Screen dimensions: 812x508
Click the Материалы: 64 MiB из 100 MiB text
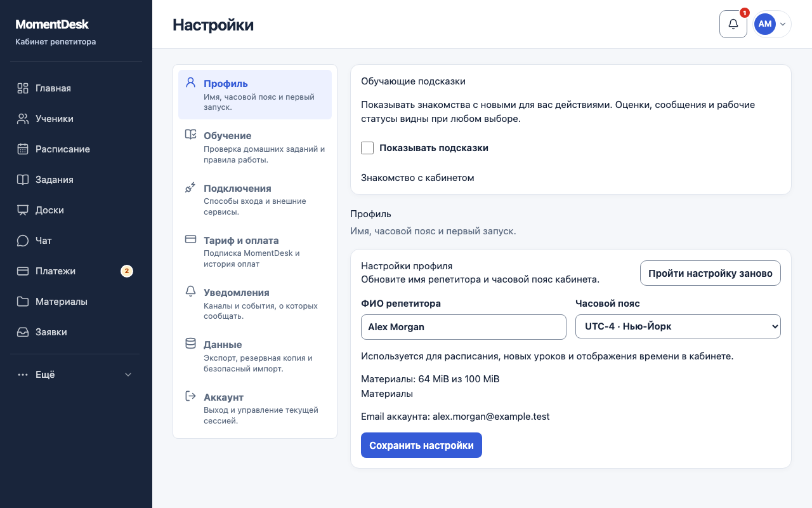[430, 379]
